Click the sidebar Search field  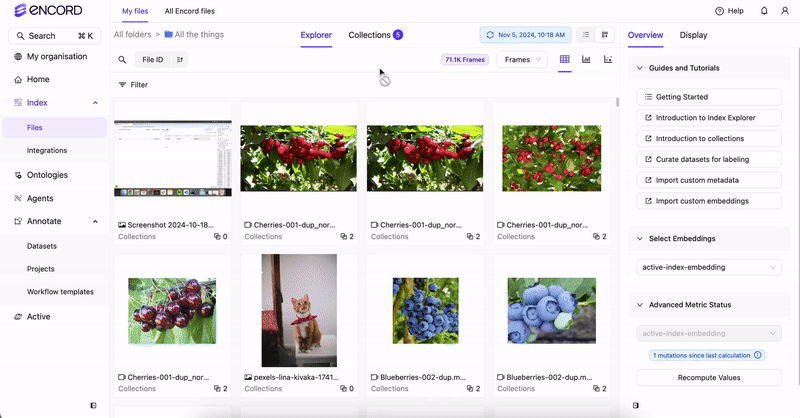point(55,36)
